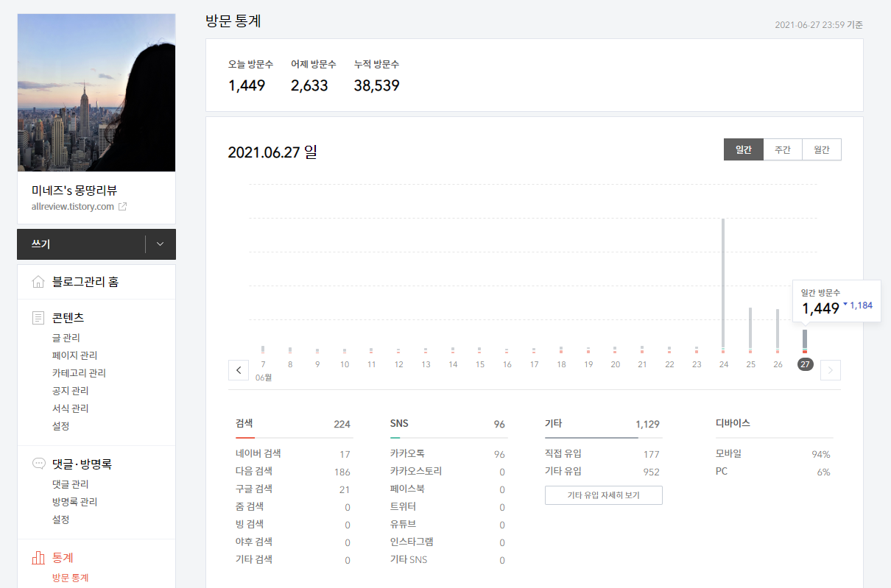Select date 15 on the chart axis
The width and height of the screenshot is (891, 588).
(x=480, y=364)
